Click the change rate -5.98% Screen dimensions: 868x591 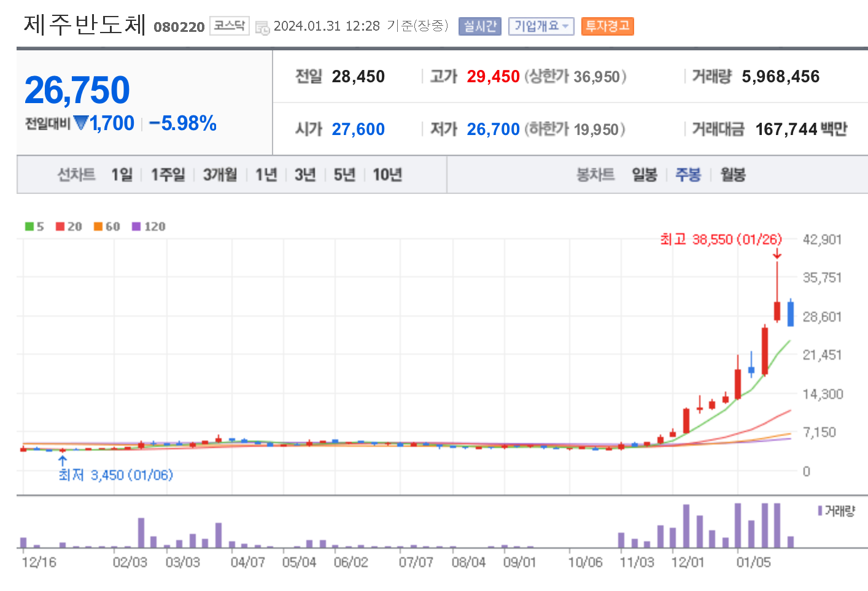pyautogui.click(x=182, y=123)
